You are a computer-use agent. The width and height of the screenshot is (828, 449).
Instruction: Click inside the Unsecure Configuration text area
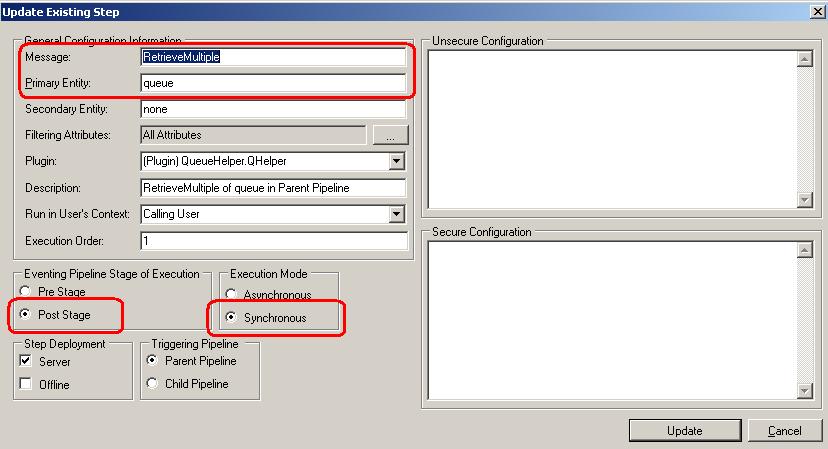[x=613, y=129]
